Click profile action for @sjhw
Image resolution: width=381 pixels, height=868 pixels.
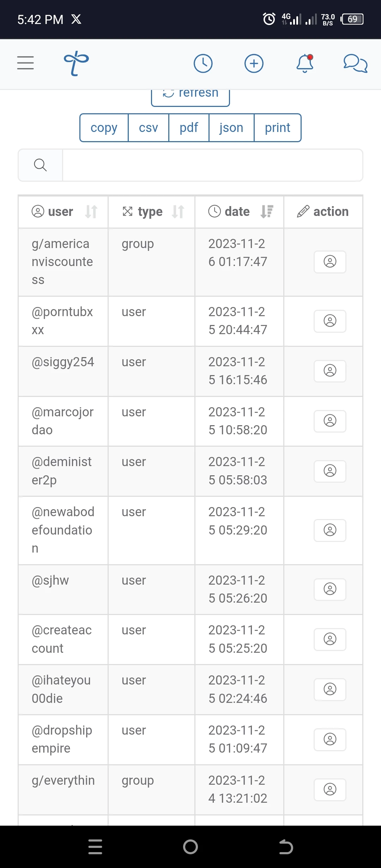click(330, 589)
